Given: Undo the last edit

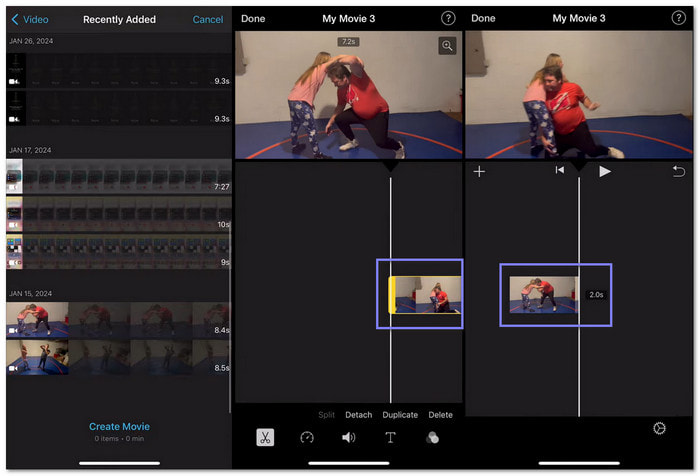Looking at the screenshot, I should 679,171.
